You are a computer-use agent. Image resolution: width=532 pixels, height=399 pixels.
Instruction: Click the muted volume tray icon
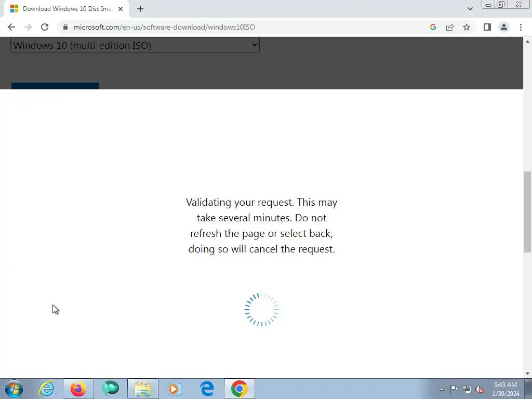click(480, 389)
